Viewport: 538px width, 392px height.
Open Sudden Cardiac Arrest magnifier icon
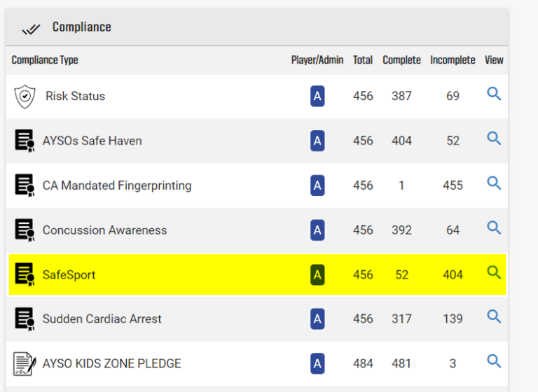[x=494, y=317]
